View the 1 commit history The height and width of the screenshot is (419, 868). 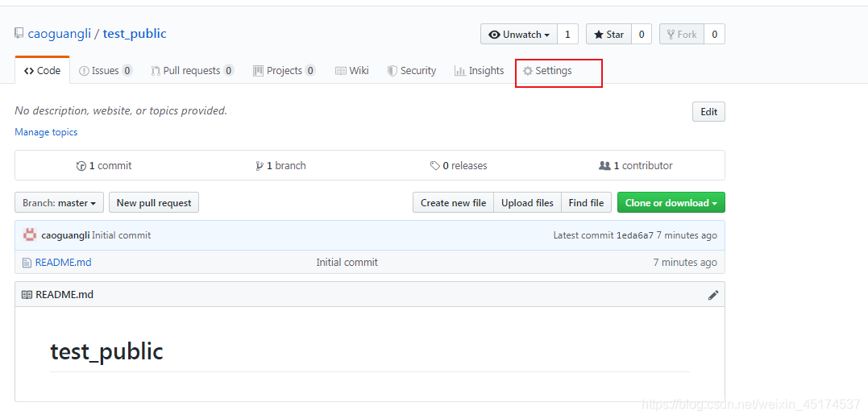pos(103,165)
